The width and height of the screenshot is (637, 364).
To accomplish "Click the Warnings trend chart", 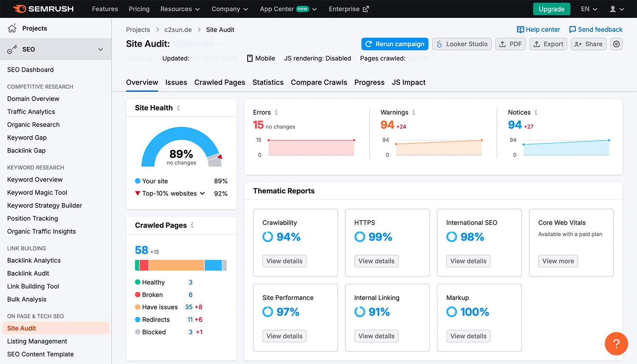I will pos(439,148).
